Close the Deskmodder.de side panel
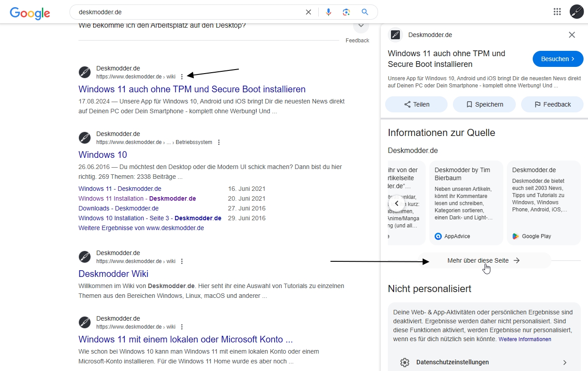This screenshot has width=588, height=371. coord(572,35)
